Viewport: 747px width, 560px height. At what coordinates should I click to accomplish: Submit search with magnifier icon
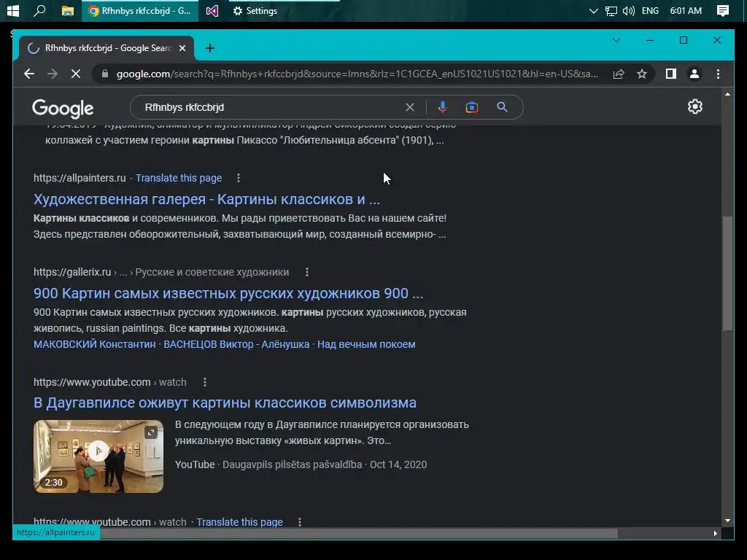tap(502, 107)
